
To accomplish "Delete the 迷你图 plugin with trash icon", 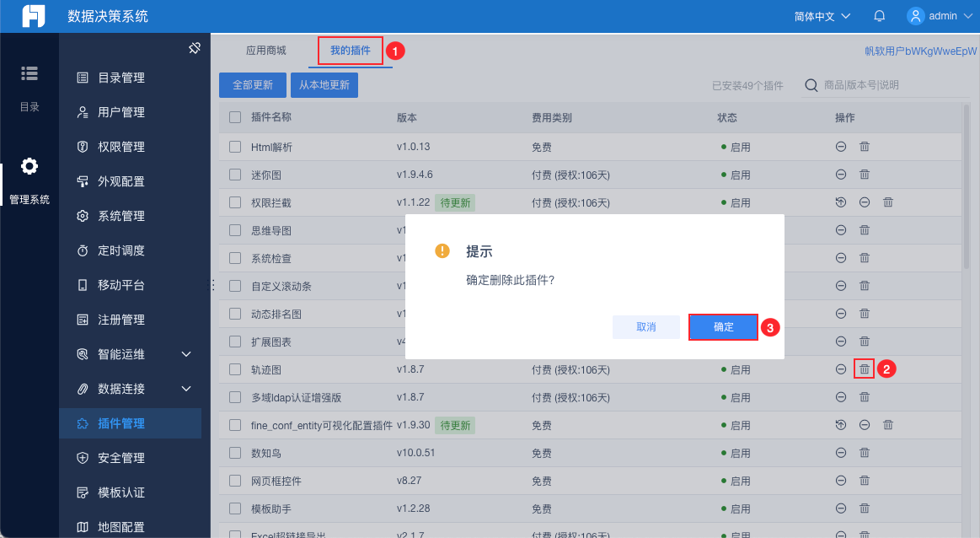I will (x=865, y=175).
